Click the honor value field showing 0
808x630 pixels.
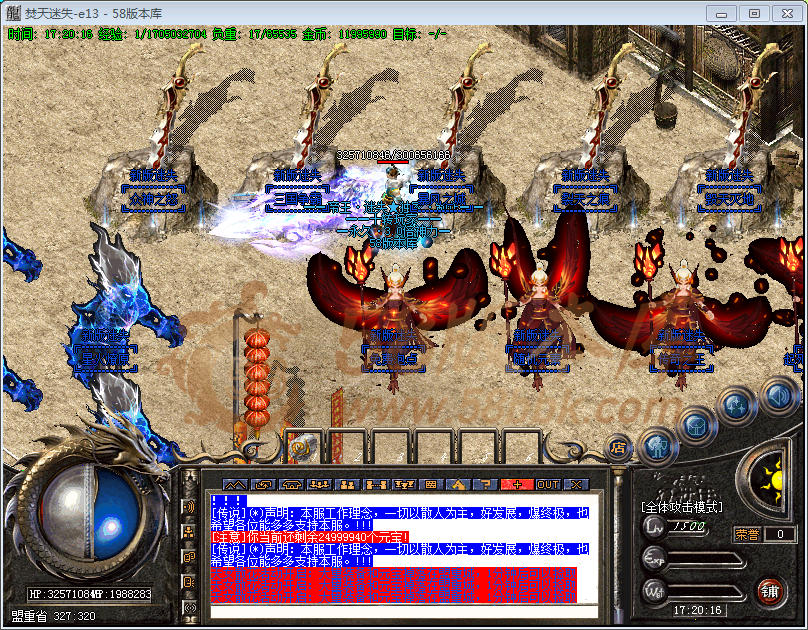pos(780,534)
